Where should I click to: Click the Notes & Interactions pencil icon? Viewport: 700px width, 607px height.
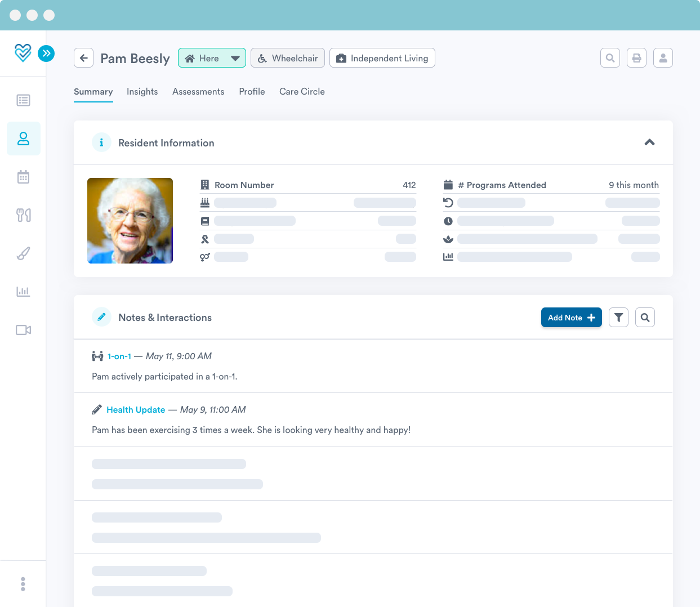101,317
